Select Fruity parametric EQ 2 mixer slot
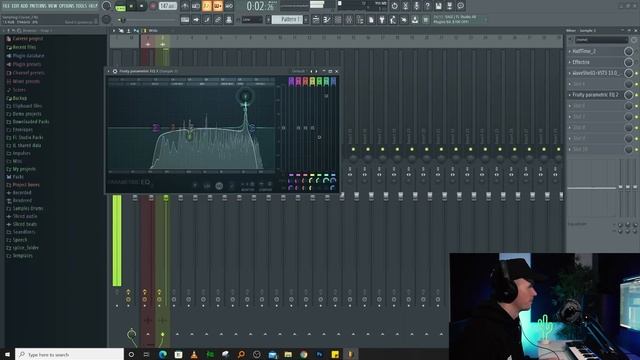 [595, 95]
